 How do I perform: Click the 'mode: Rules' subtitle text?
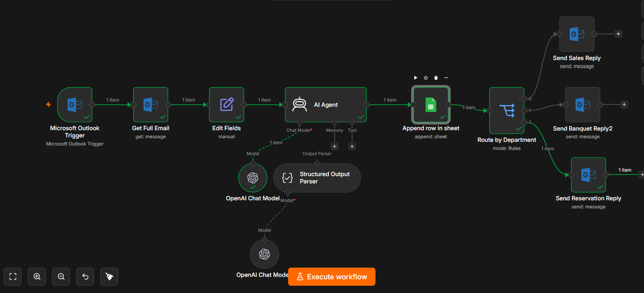click(507, 148)
